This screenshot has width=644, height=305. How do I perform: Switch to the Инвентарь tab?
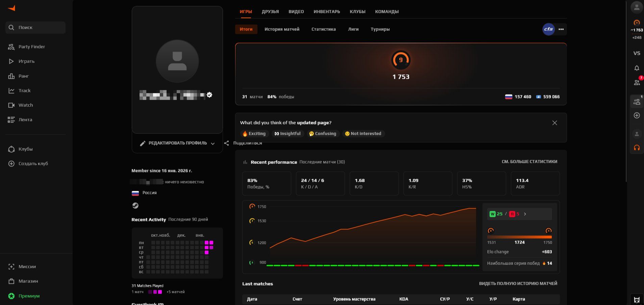pyautogui.click(x=326, y=11)
